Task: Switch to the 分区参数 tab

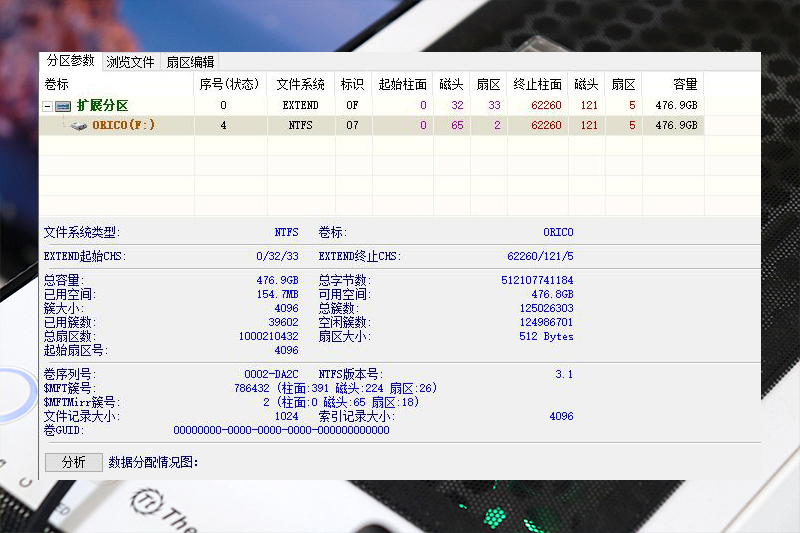Action: click(70, 61)
